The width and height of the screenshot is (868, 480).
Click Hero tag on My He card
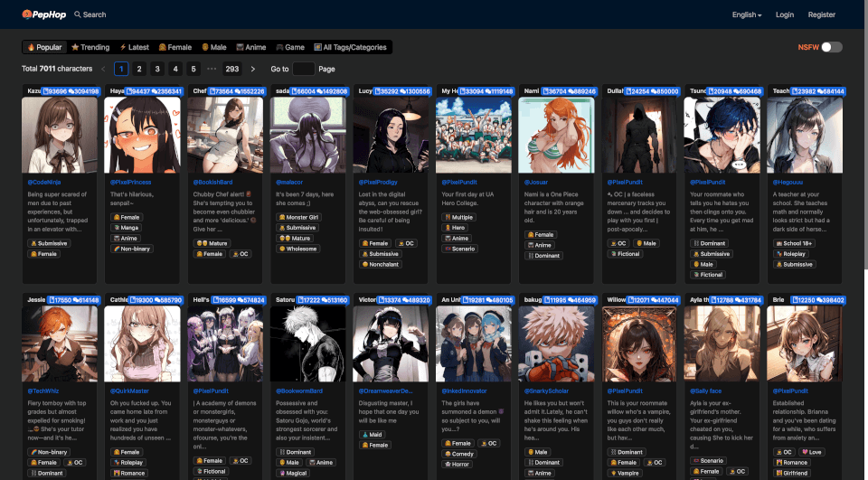pyautogui.click(x=455, y=228)
